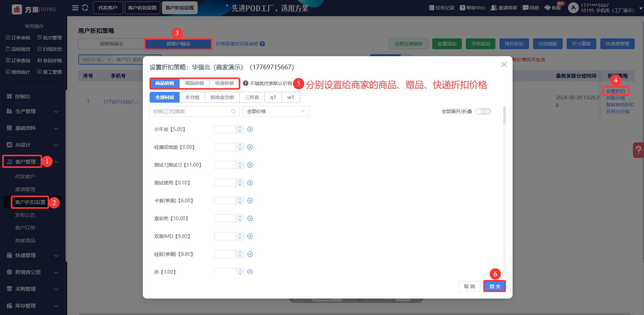Click the plus icon for 硅藻泥地垫 row
The height and width of the screenshot is (315, 644).
pyautogui.click(x=250, y=147)
